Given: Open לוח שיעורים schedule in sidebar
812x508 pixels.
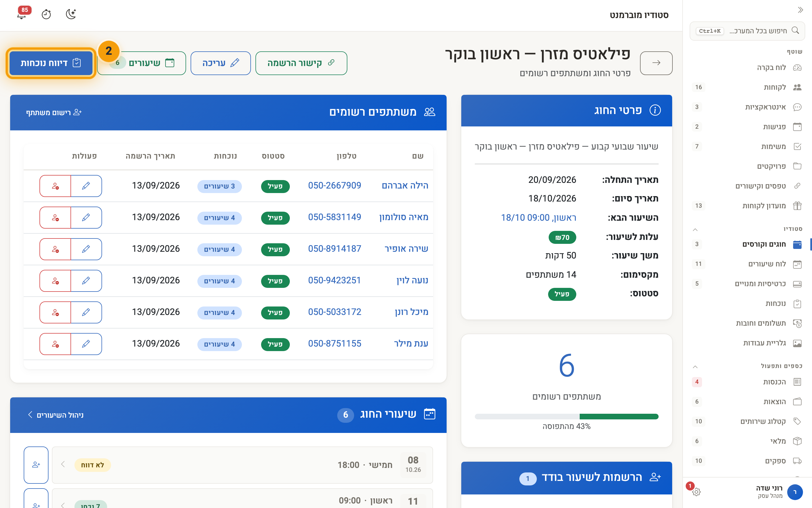Looking at the screenshot, I should [747, 264].
